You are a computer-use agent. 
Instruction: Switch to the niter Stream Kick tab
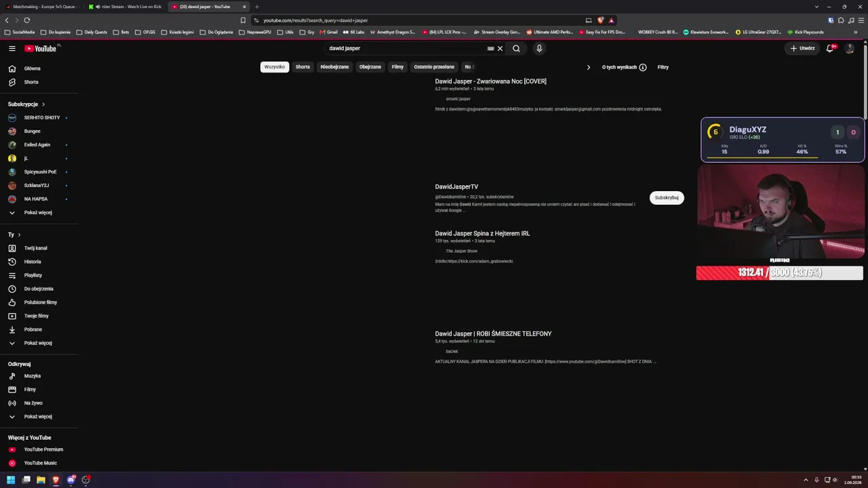coord(125,7)
